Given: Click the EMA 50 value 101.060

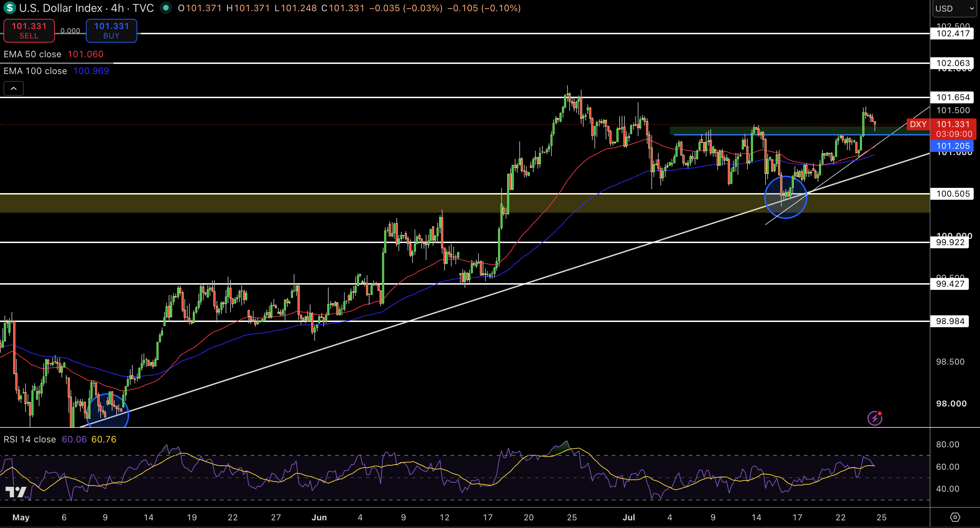Looking at the screenshot, I should tap(86, 54).
